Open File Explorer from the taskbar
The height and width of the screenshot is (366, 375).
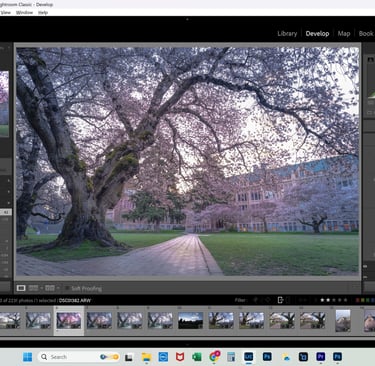[x=146, y=357]
